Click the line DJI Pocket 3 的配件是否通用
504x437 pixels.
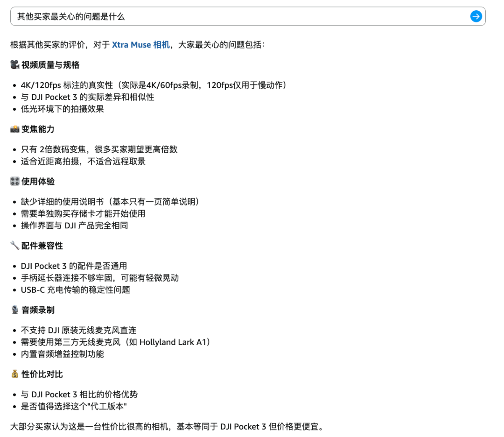click(74, 266)
